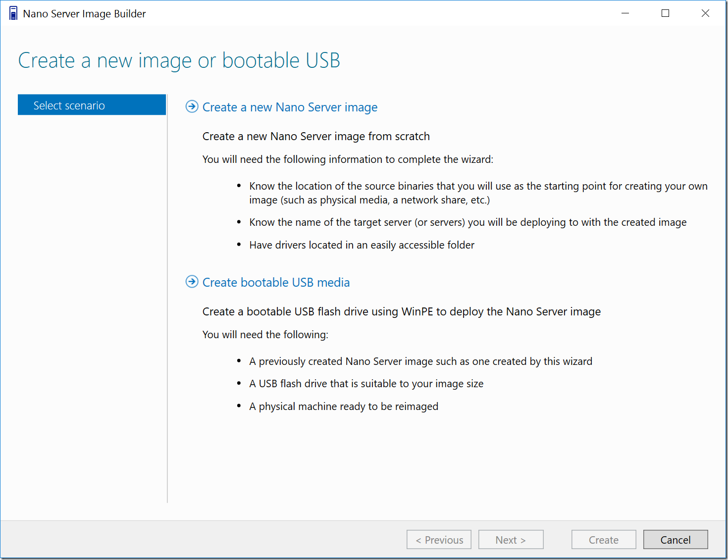Click the heading Create a new image or bootable USB
This screenshot has height=560, width=728.
179,60
